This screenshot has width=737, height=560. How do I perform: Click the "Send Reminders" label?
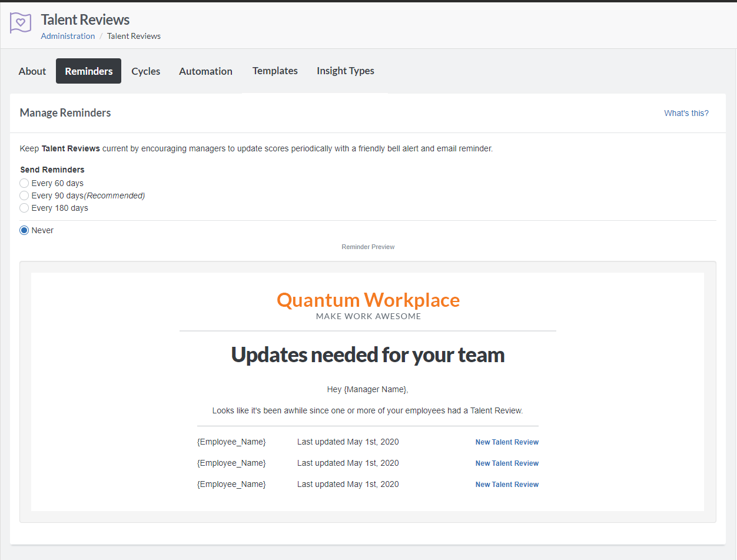click(52, 170)
